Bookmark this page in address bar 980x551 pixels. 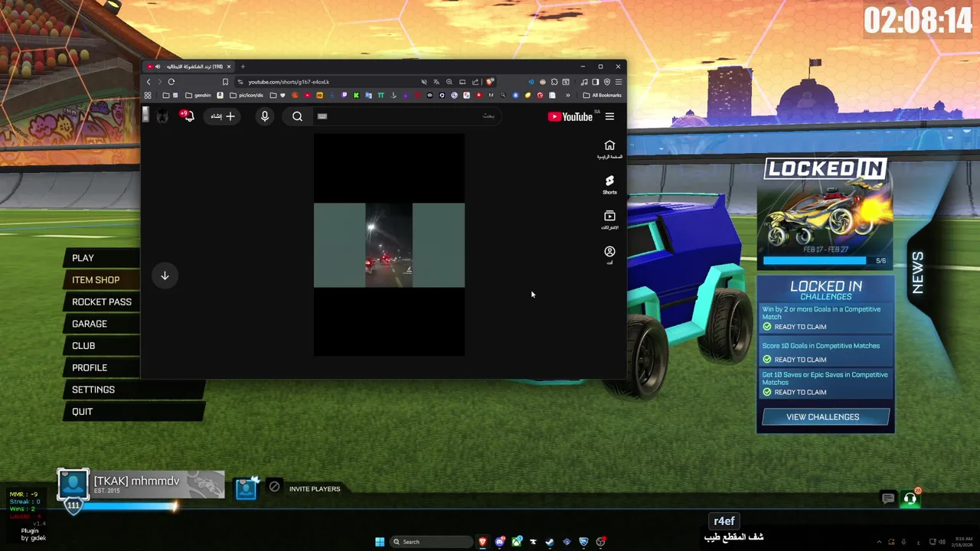coord(225,82)
